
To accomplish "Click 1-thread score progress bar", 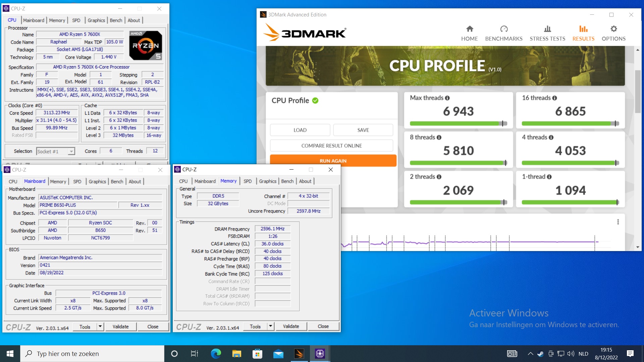I will point(570,202).
